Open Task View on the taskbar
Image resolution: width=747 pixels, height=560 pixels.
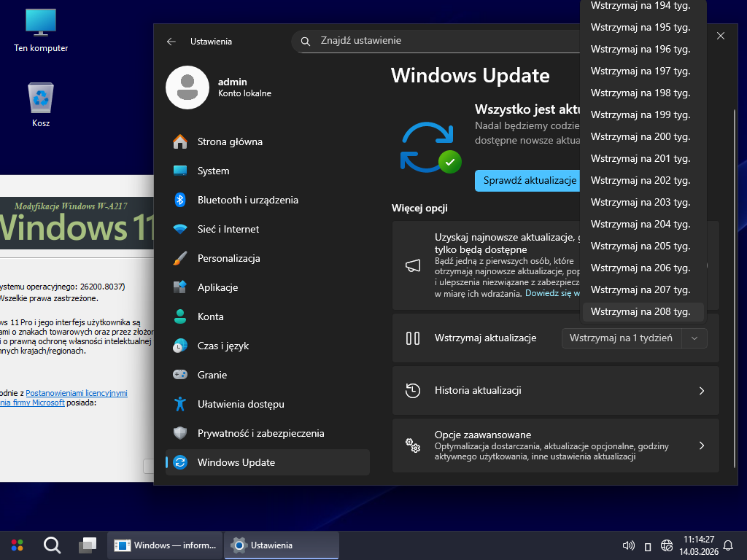point(88,545)
